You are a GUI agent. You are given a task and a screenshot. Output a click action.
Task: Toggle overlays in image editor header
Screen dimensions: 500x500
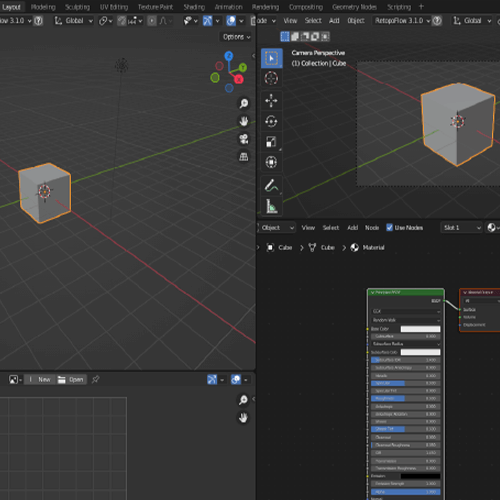coord(236,379)
